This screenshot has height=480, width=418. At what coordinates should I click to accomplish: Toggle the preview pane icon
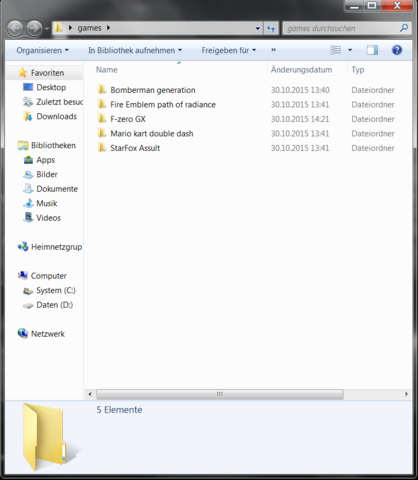pyautogui.click(x=372, y=50)
